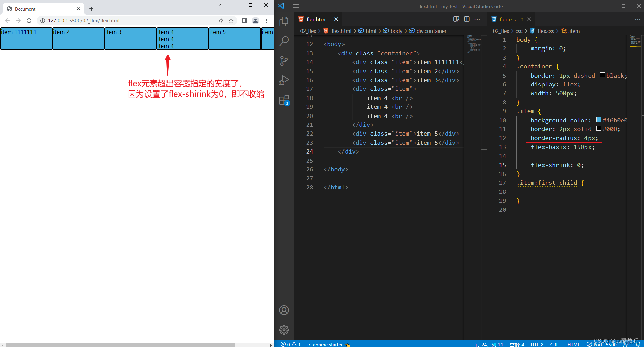The width and height of the screenshot is (644, 347).
Task: Click the 'item 3' box in browser page
Action: pyautogui.click(x=131, y=39)
